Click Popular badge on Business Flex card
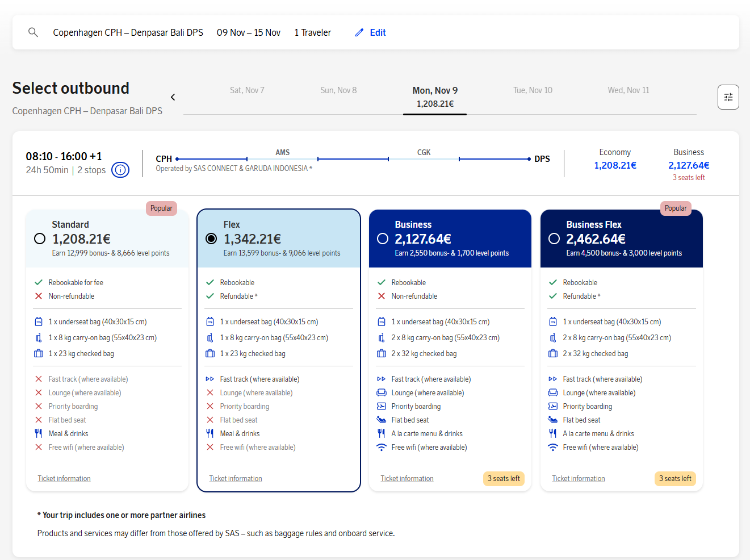The image size is (750, 560). pyautogui.click(x=676, y=208)
